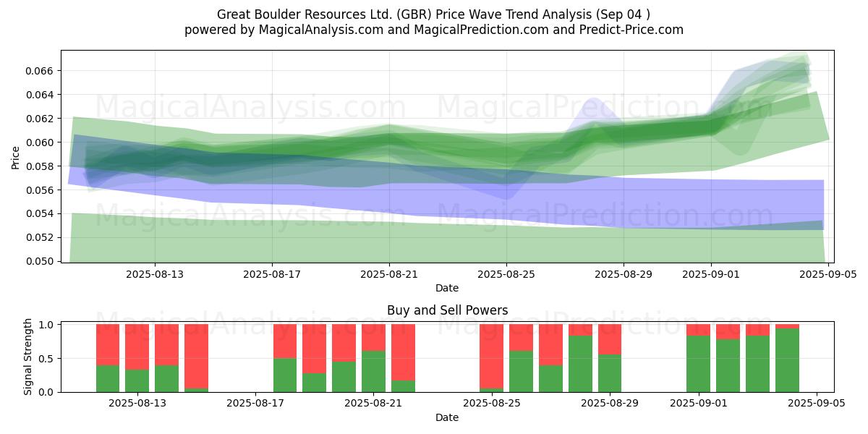The width and height of the screenshot is (868, 434).
Task: Click the 0.060 price tick label
Action: [x=41, y=142]
